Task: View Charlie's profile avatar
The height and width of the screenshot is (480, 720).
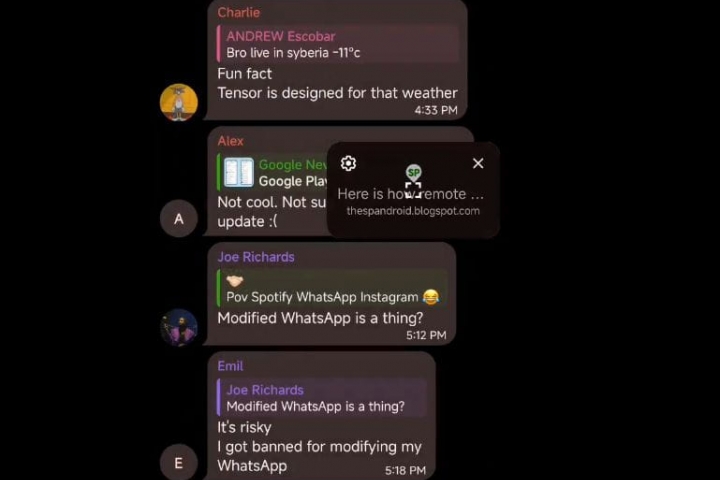Action: tap(179, 102)
